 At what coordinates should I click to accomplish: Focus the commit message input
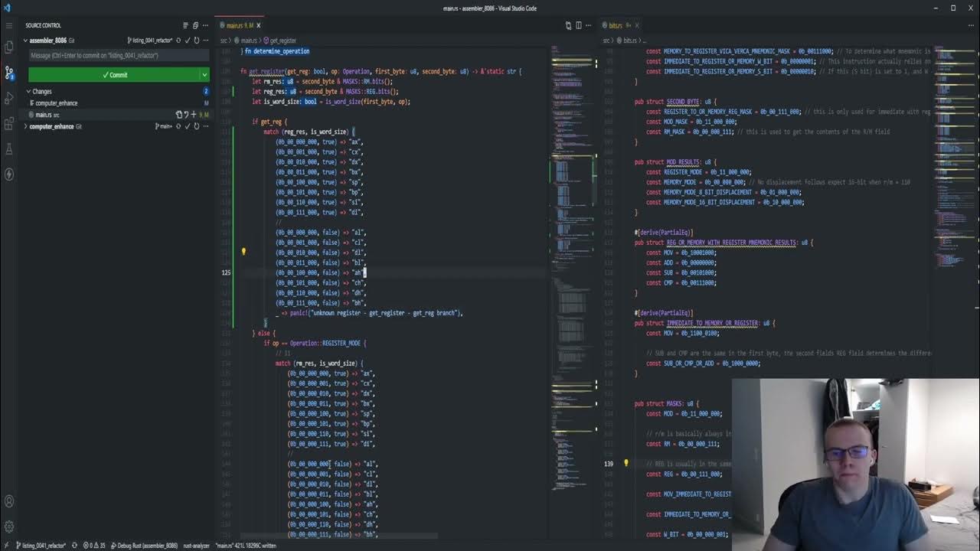point(119,56)
